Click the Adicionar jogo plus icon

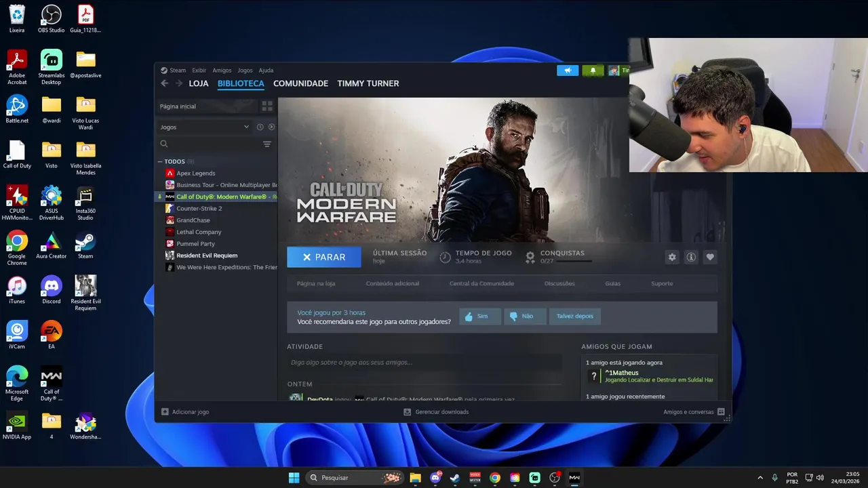tap(165, 411)
